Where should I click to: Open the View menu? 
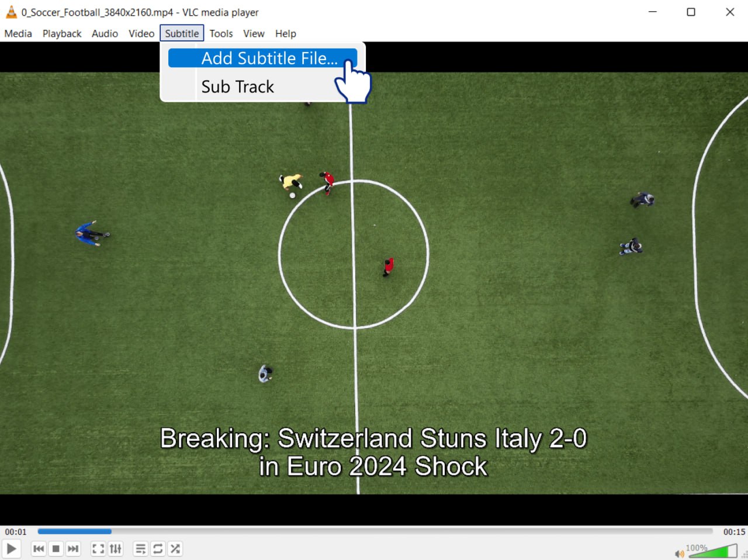[x=254, y=33]
